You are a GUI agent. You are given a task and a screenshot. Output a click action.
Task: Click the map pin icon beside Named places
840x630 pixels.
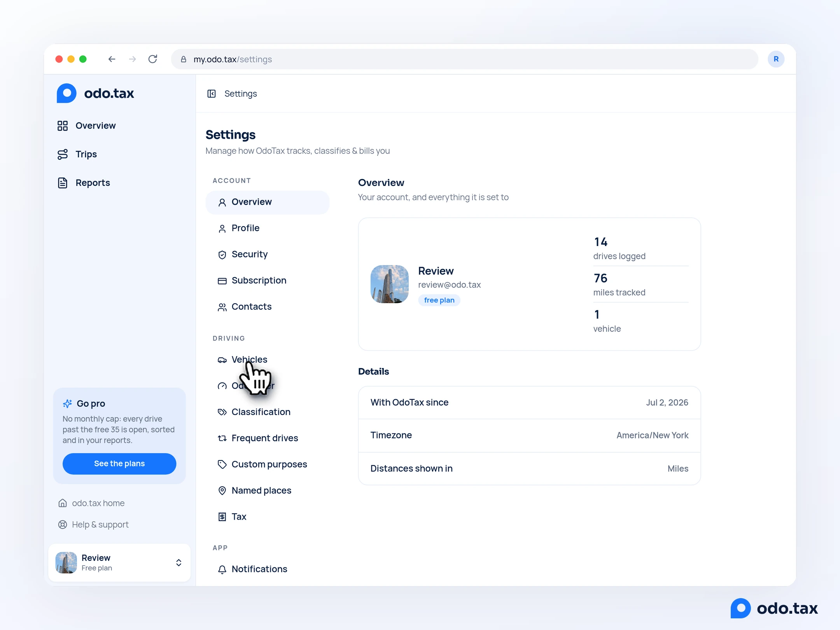click(222, 491)
